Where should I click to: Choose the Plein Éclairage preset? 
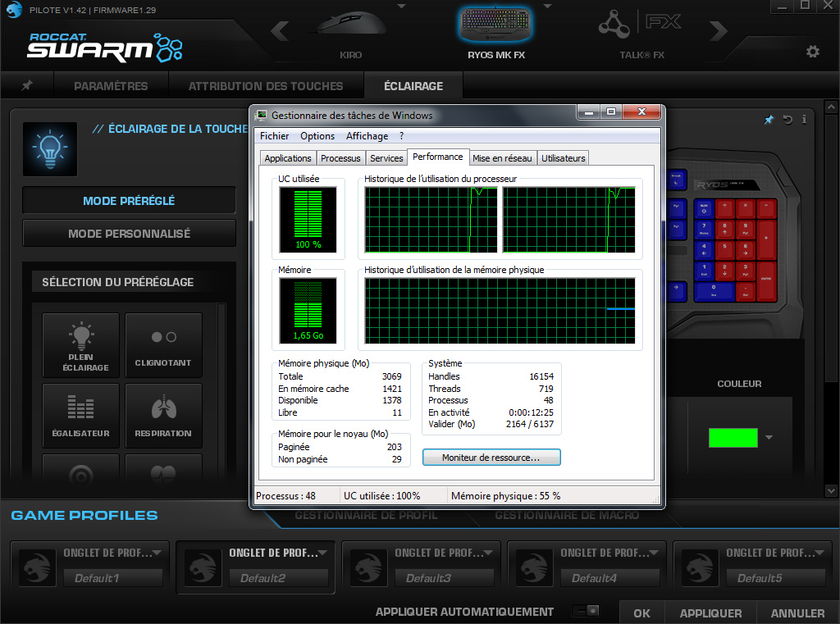(x=81, y=345)
